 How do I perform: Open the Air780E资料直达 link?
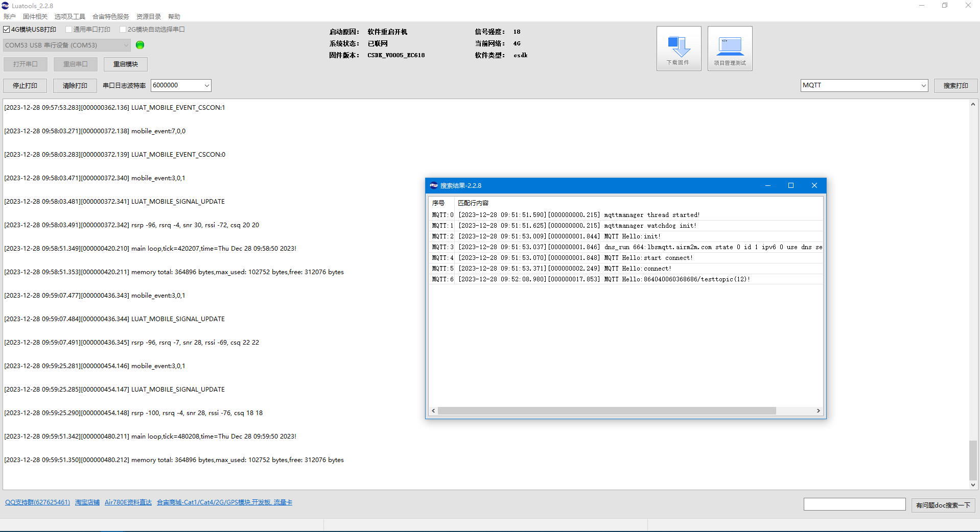(128, 502)
